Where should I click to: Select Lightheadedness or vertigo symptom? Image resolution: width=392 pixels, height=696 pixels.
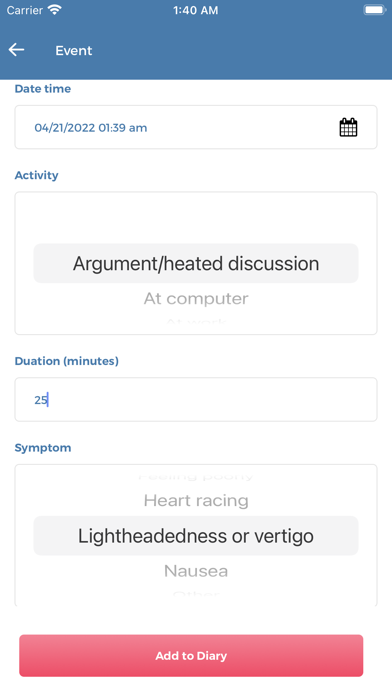[196, 536]
